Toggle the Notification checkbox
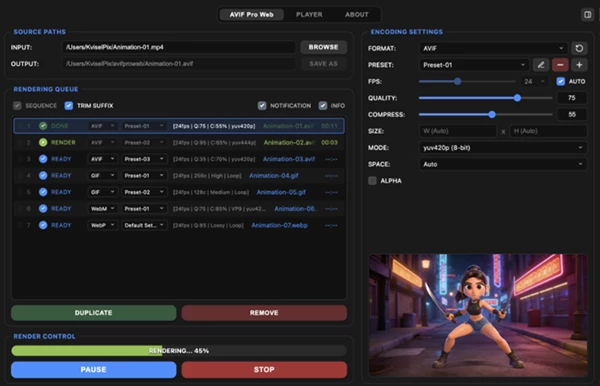 (262, 106)
